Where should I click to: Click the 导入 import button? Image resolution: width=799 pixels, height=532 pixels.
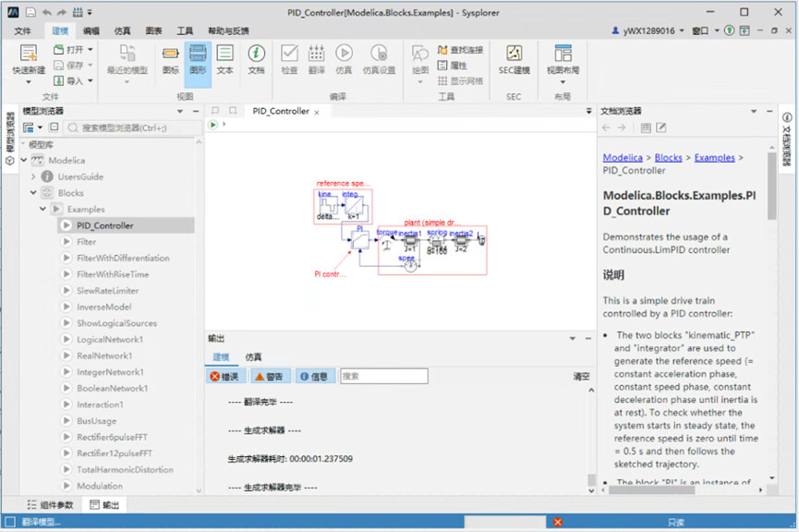pyautogui.click(x=69, y=80)
